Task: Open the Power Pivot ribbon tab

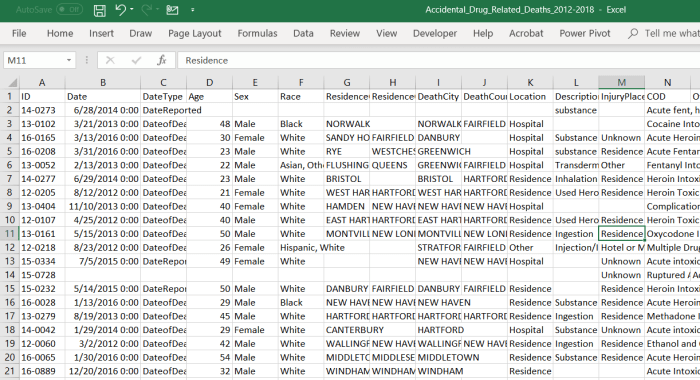Action: pos(585,33)
